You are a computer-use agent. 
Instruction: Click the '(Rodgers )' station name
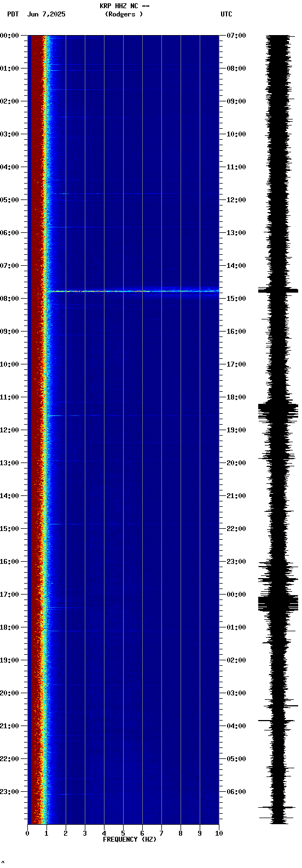pos(124,14)
